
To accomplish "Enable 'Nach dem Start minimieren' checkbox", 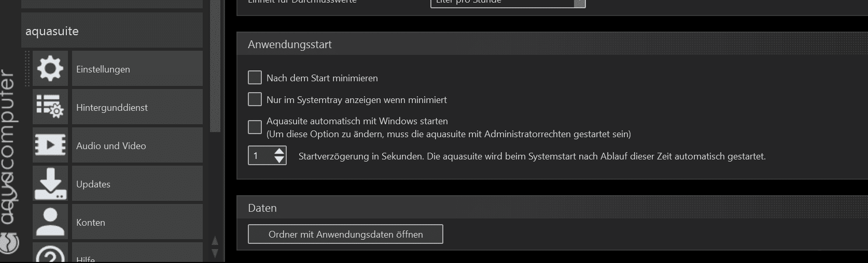I will coord(255,78).
